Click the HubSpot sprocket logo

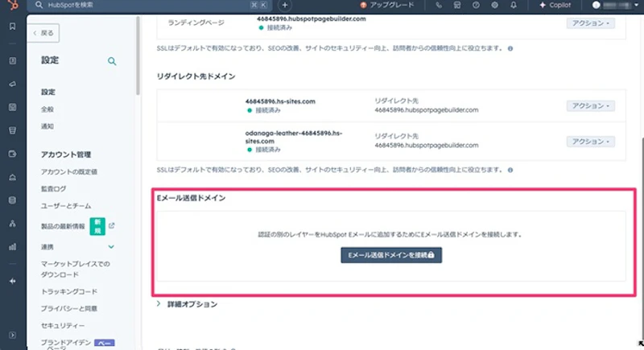[x=13, y=5]
